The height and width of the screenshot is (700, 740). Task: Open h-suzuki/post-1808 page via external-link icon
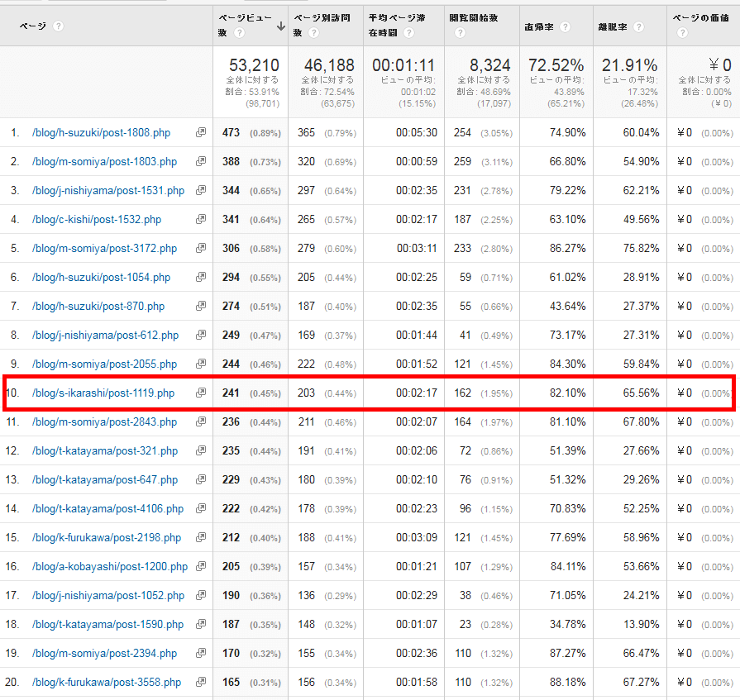click(x=200, y=132)
